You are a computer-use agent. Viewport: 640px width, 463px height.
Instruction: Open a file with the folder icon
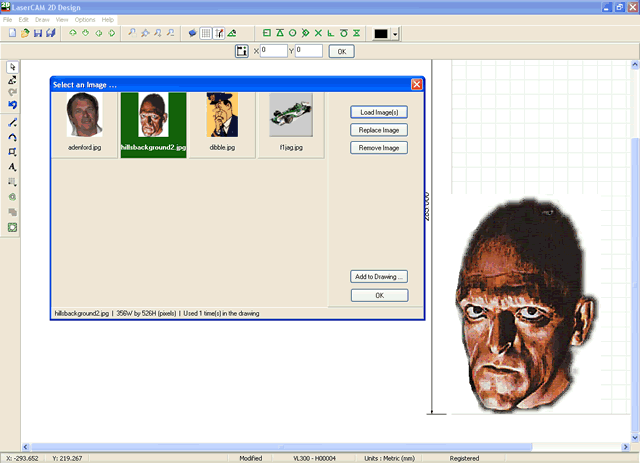[x=25, y=33]
